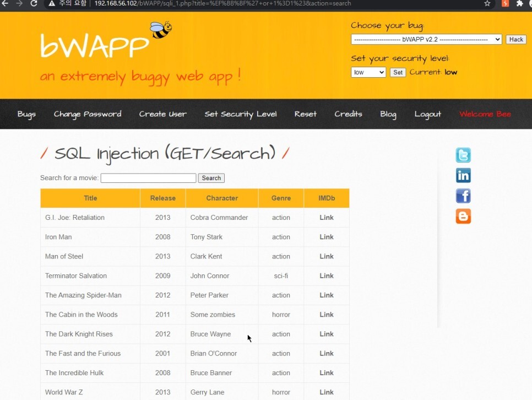Expand the Choose your bug dropdown
Viewport: 532px width, 400px height.
coord(426,39)
